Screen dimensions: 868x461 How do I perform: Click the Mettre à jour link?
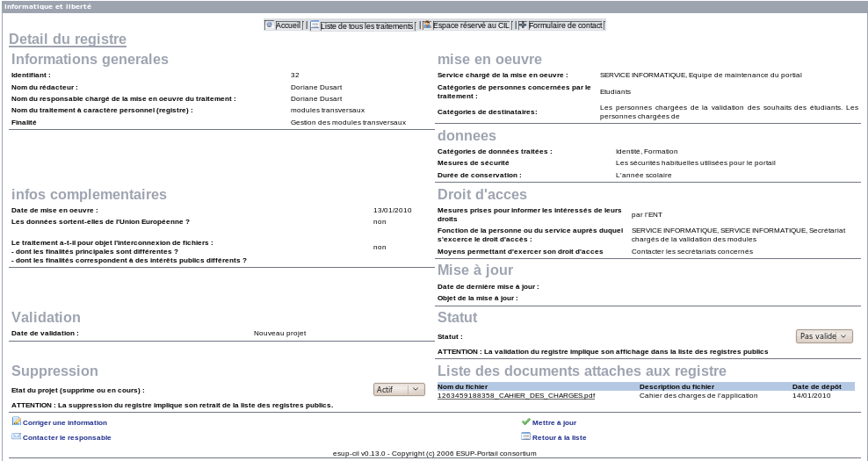tap(554, 422)
